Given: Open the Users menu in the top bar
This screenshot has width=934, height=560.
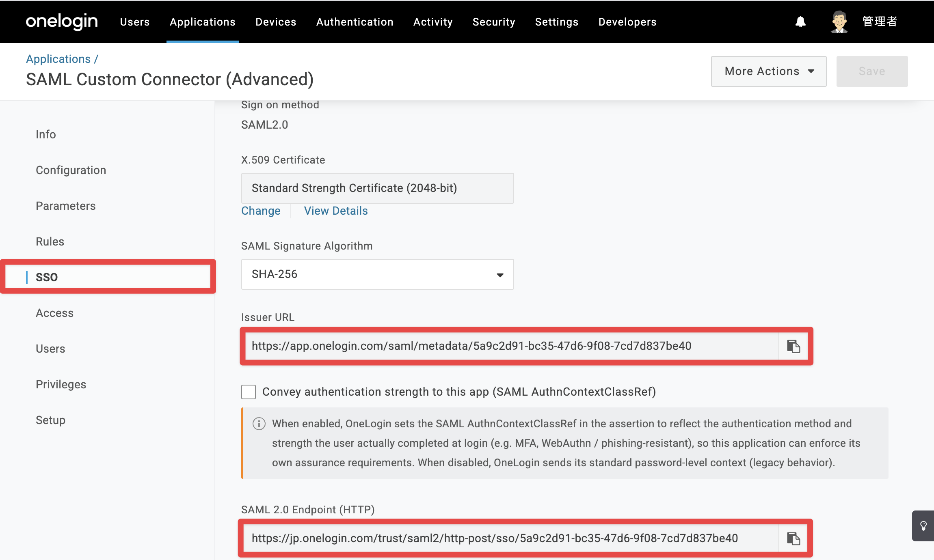Looking at the screenshot, I should [x=135, y=22].
